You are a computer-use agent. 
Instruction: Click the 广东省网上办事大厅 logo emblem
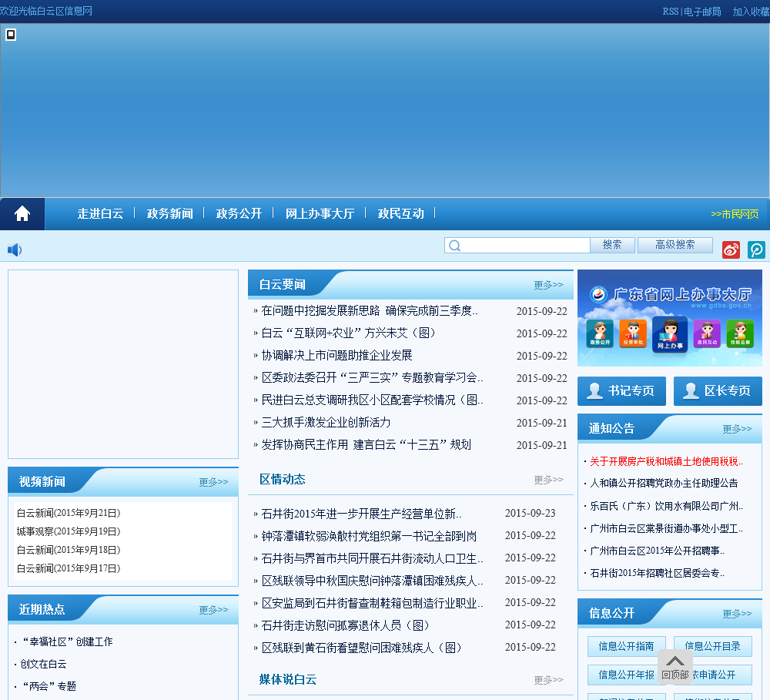coord(598,294)
